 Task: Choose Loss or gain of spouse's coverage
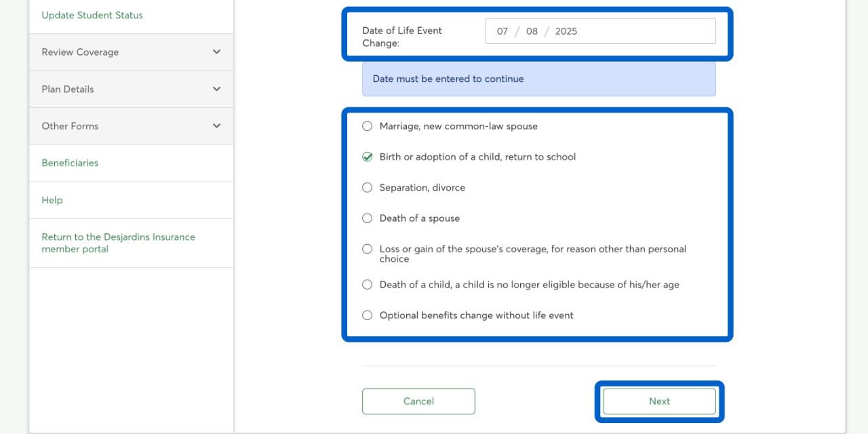coord(367,249)
